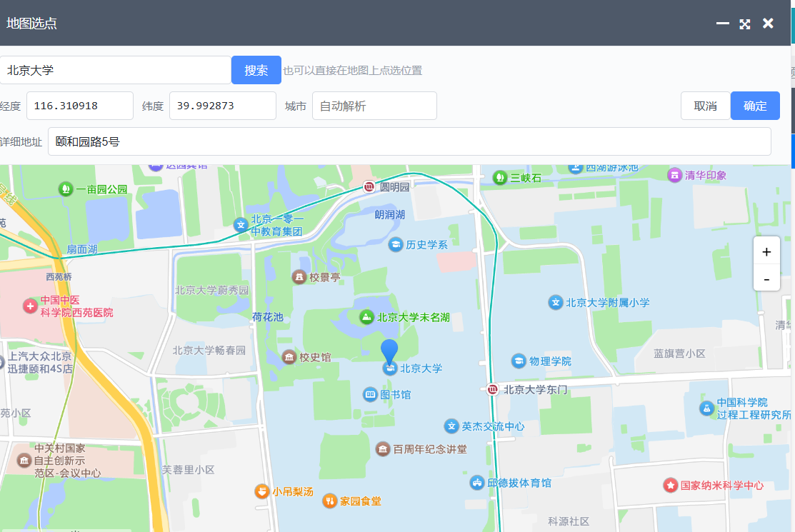The image size is (795, 532).
Task: Minimize the 地图选点 dialog
Action: tap(722, 24)
